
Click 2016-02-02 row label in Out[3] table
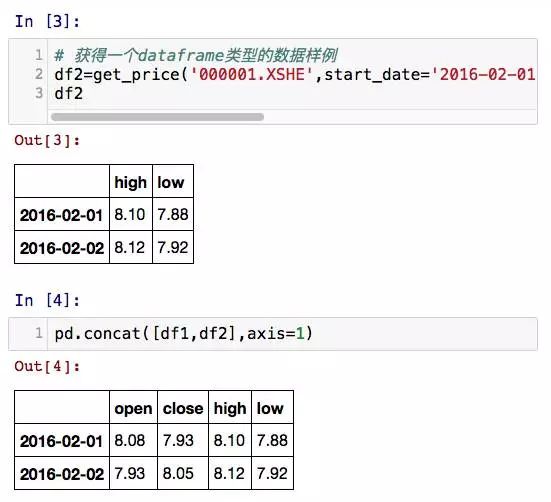point(62,247)
